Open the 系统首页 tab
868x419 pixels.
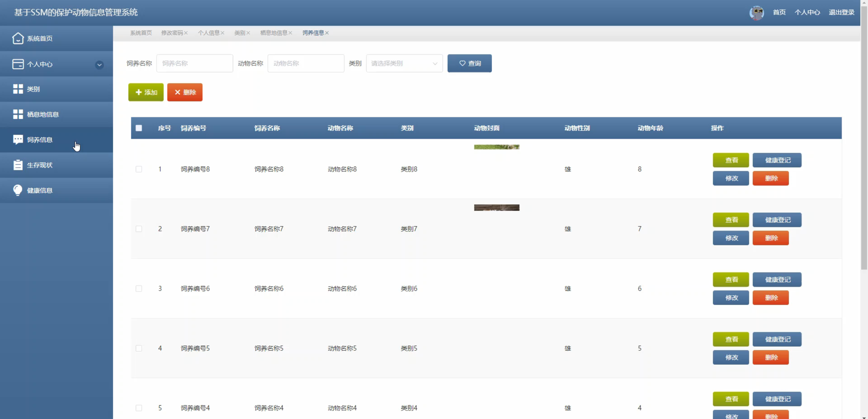pyautogui.click(x=141, y=33)
